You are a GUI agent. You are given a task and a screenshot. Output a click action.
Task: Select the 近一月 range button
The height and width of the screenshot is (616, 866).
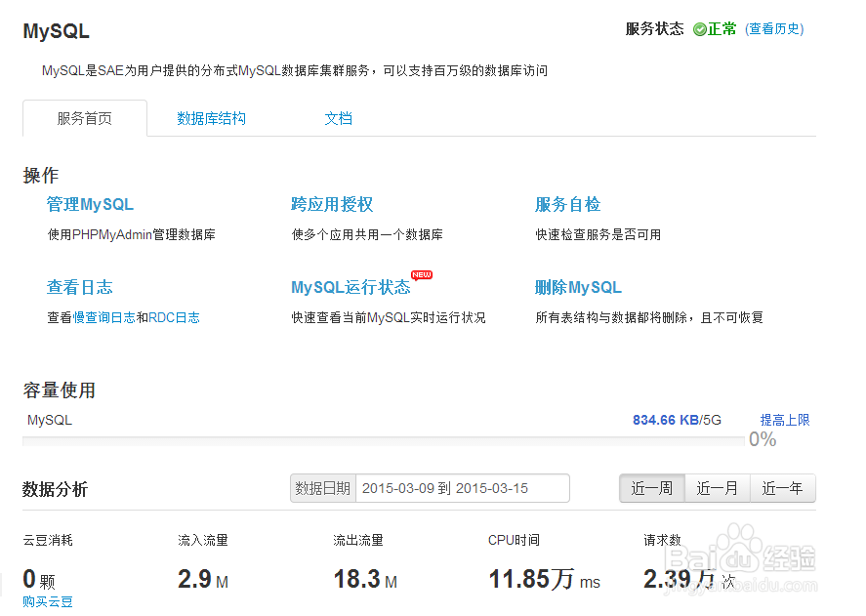point(718,488)
